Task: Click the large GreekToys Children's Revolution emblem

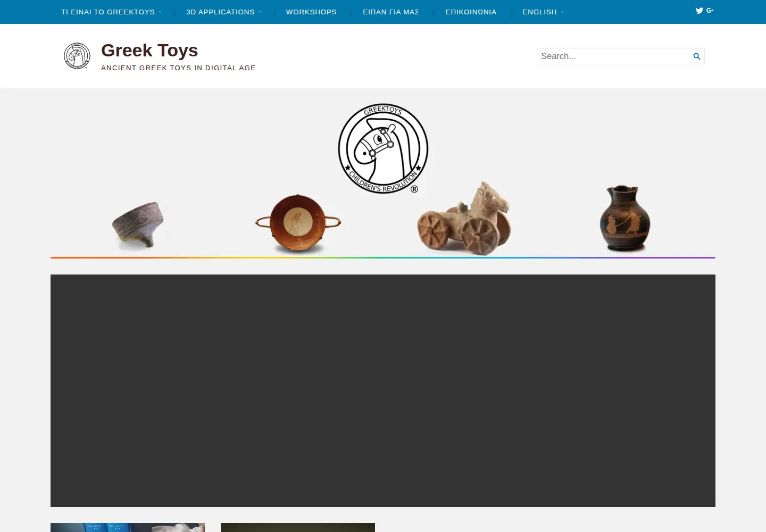Action: tap(383, 148)
